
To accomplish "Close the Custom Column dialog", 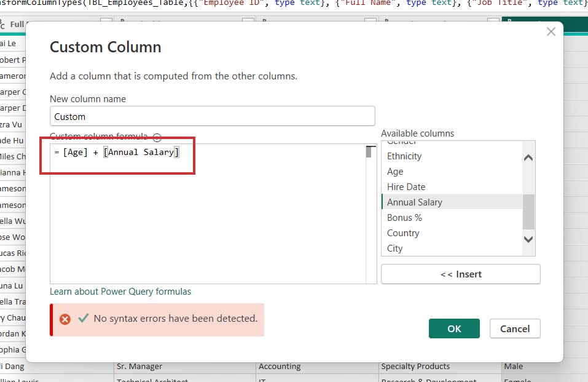I will [551, 31].
